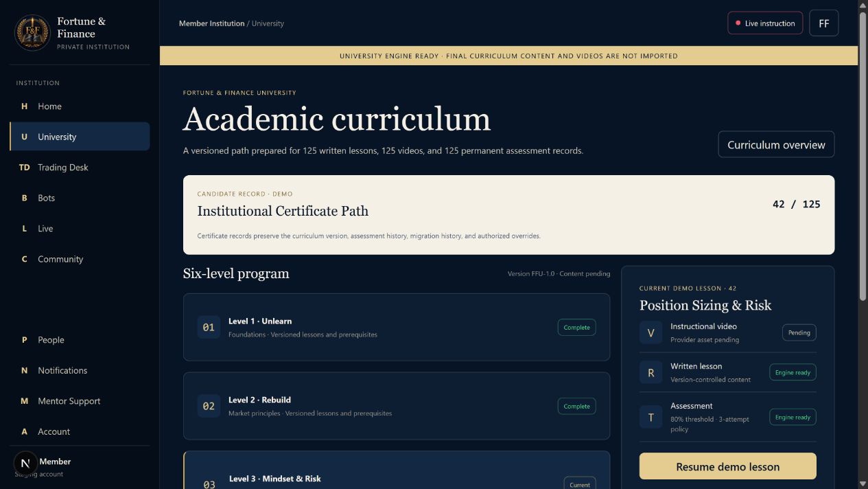Open Curriculum overview

click(x=776, y=145)
